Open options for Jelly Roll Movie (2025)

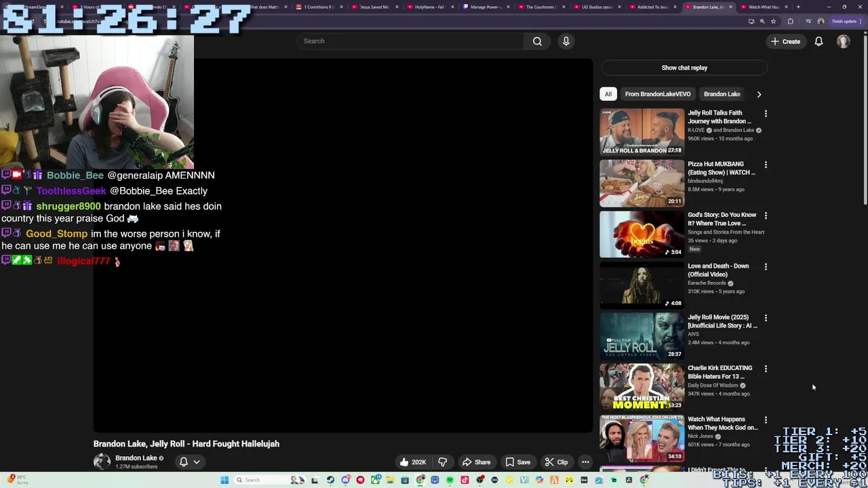pos(766,318)
